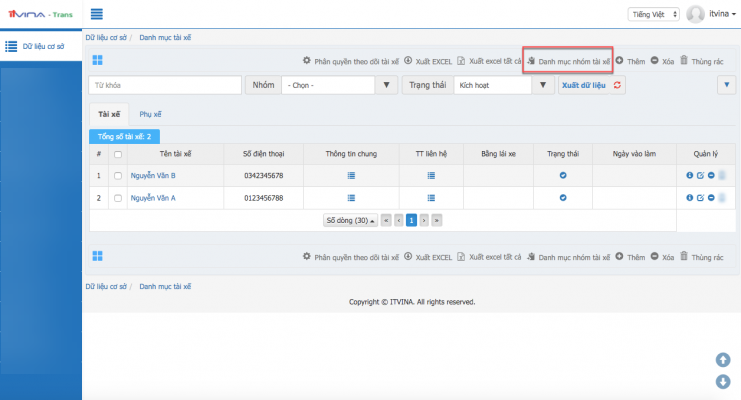Click the red refresh icon beside Xuất dữ liệu

click(x=617, y=85)
